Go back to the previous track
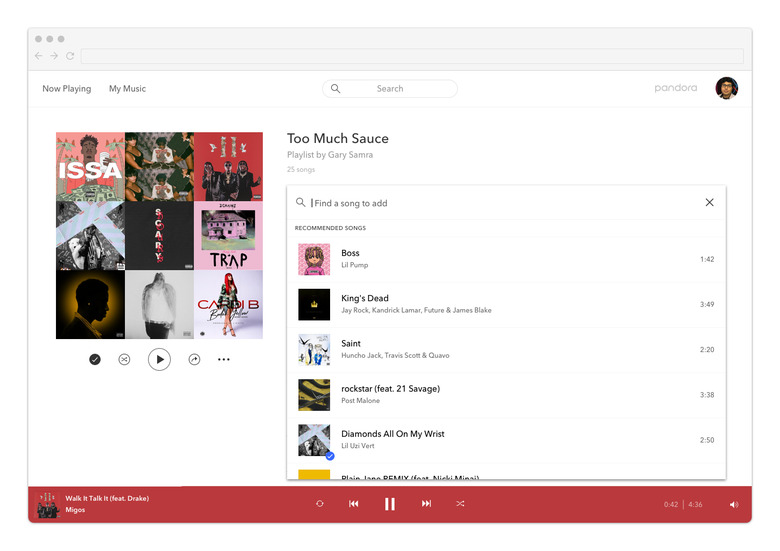This screenshot has height=551, width=780. point(353,504)
